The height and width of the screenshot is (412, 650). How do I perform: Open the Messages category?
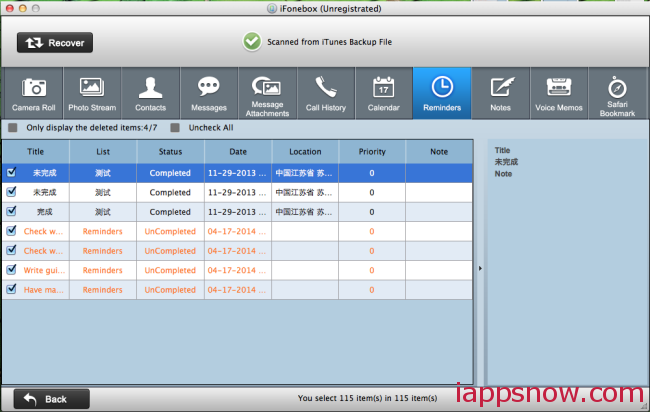(x=209, y=94)
